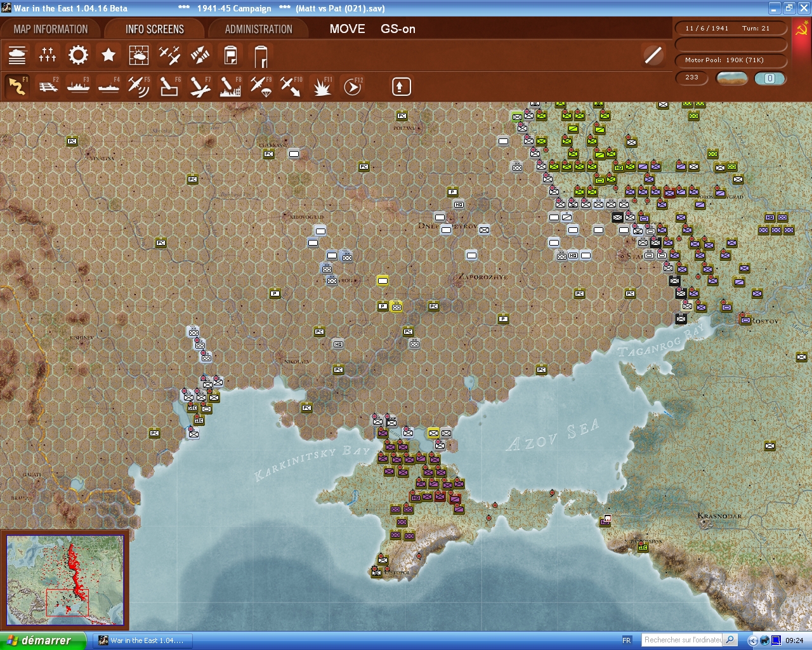The image size is (812, 650).
Task: Click the door-shaped exit icon
Action: pyautogui.click(x=261, y=56)
